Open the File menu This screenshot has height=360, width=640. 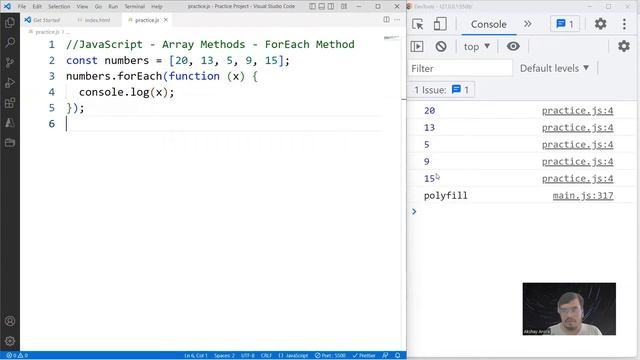[22, 7]
